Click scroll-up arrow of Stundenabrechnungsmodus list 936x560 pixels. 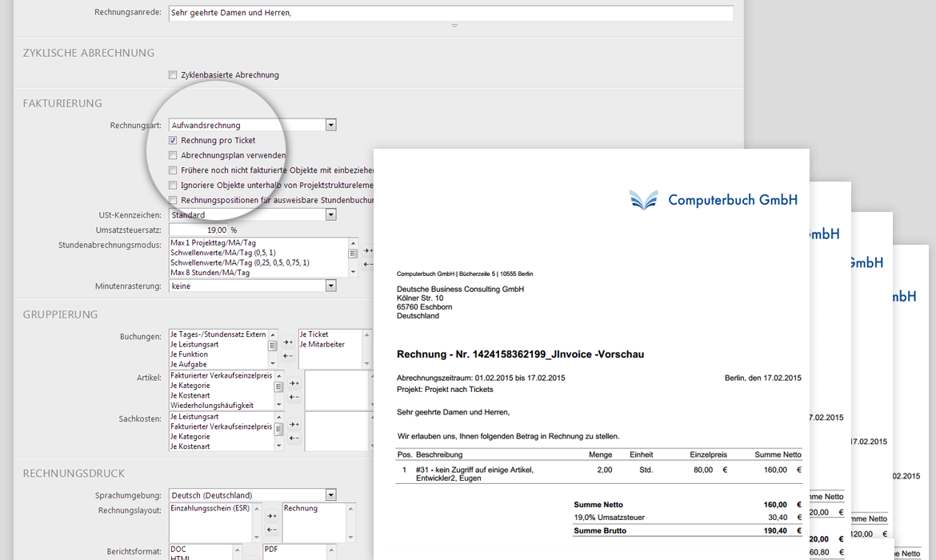pyautogui.click(x=354, y=243)
